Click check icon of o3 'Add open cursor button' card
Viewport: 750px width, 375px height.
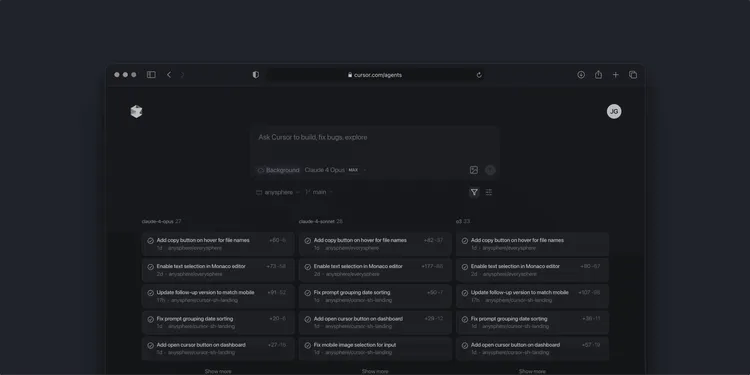click(464, 345)
